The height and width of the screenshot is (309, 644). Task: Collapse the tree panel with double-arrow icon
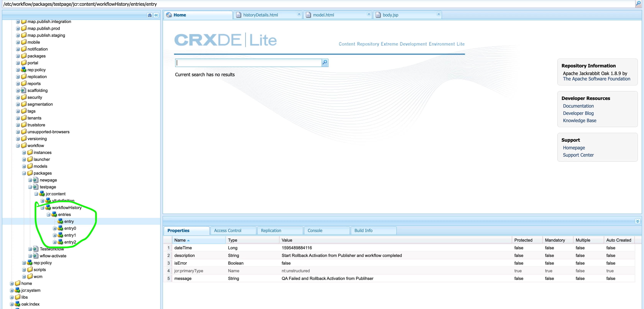pos(156,15)
